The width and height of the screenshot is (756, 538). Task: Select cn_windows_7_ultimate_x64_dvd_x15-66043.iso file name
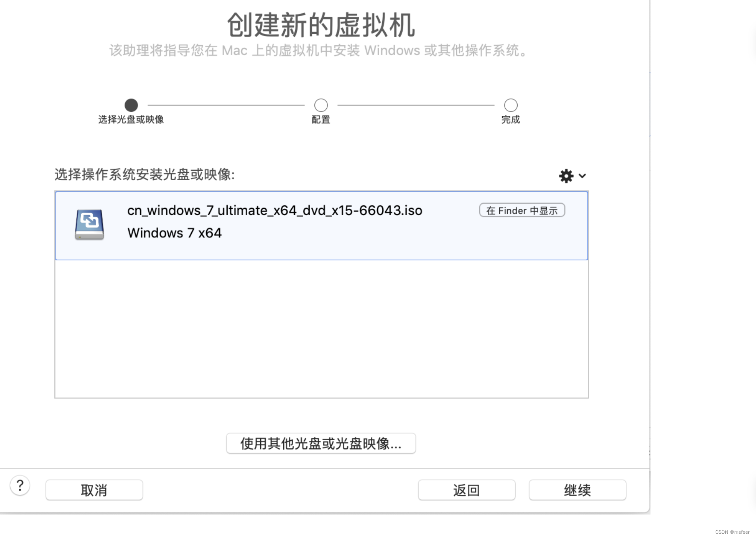pyautogui.click(x=275, y=211)
